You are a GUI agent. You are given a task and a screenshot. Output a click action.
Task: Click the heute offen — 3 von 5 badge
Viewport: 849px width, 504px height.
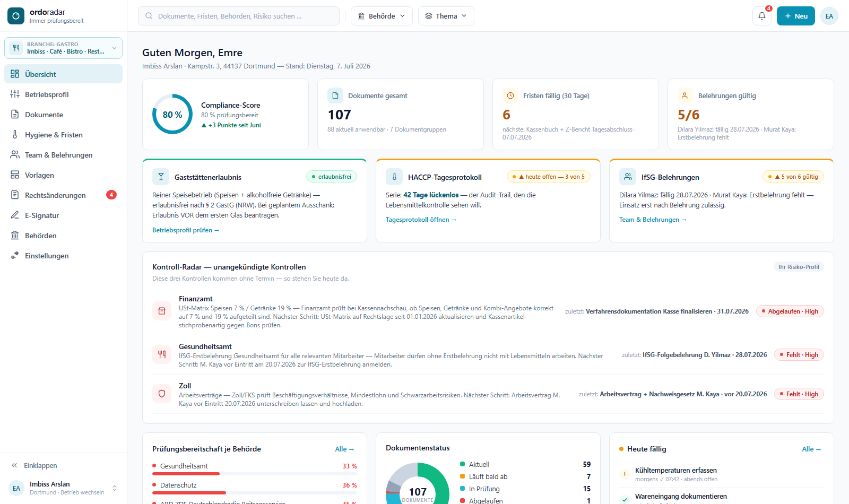(x=549, y=177)
